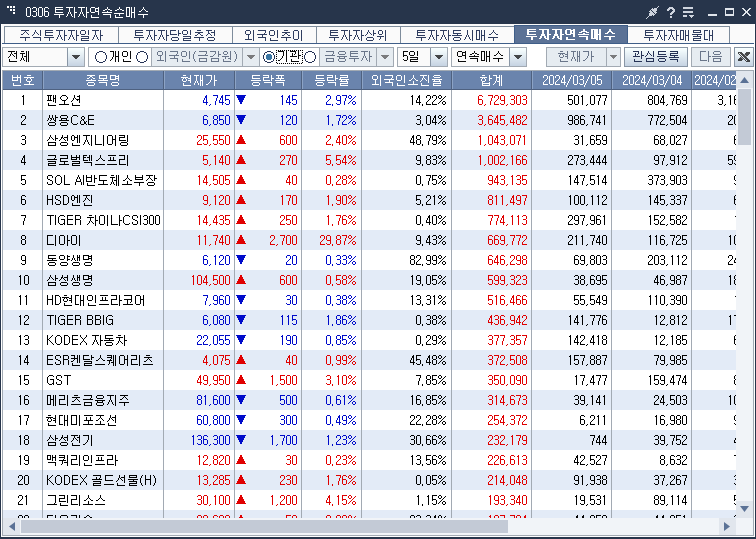Maximize the 투자자연속순매수 window
Image resolution: width=756 pixels, height=539 pixels.
pyautogui.click(x=729, y=12)
